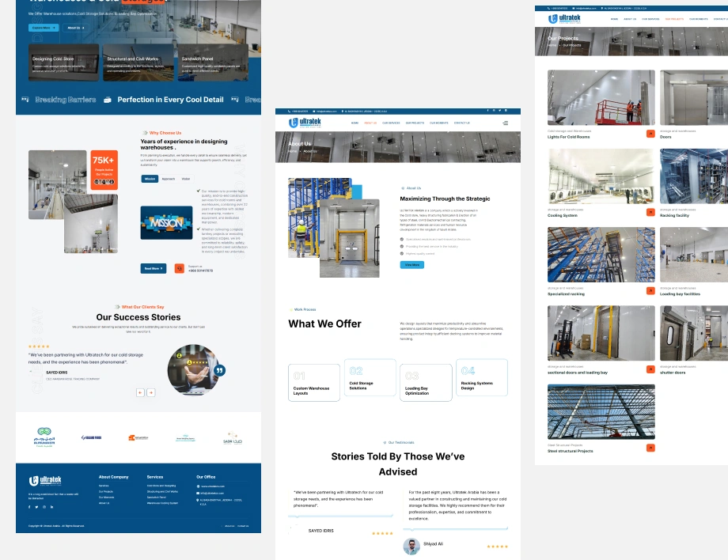
Task: Open OUR SERVICES in About Us page nav
Action: 391,123
